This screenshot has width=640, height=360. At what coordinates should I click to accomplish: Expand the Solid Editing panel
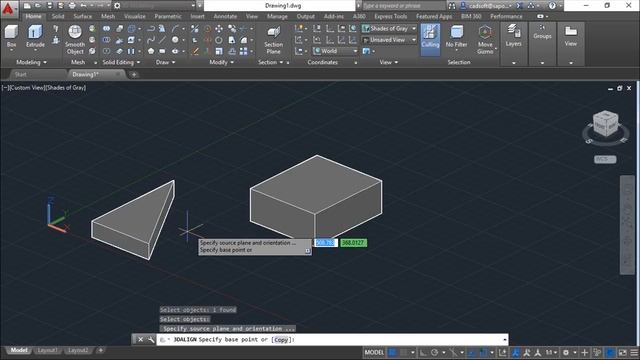(x=121, y=62)
